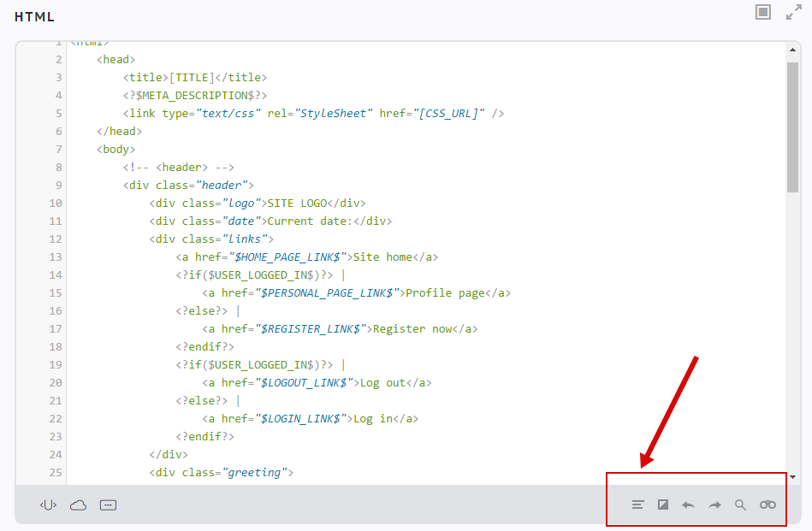Click the ellipsis box icon
Image resolution: width=812 pixels, height=531 pixels.
pos(108,504)
